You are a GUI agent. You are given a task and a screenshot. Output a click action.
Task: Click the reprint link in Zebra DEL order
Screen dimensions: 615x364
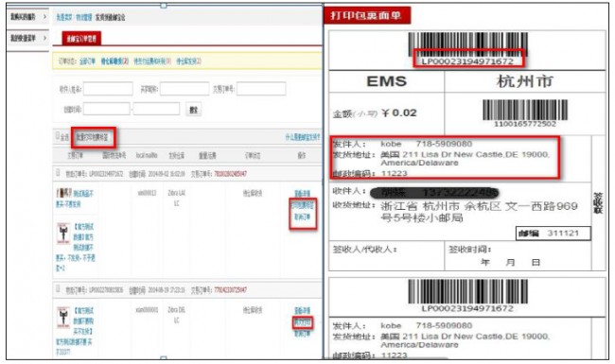(303, 322)
